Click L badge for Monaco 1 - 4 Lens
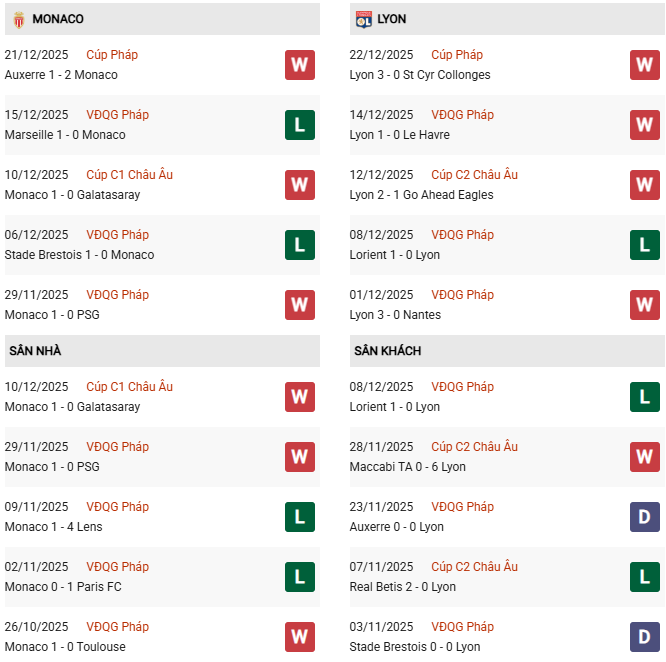This screenshot has width=666, height=662. tap(299, 517)
